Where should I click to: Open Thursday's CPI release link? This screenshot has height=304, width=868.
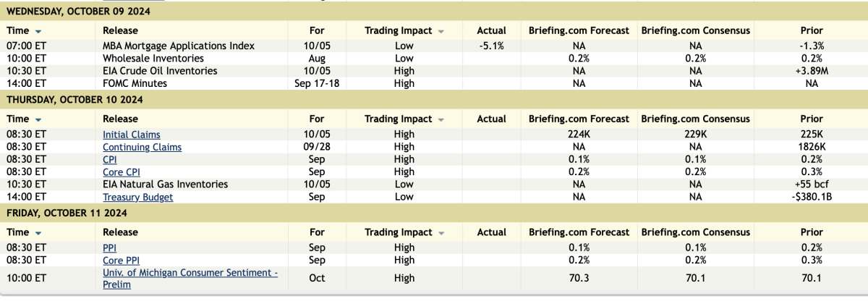click(x=109, y=159)
